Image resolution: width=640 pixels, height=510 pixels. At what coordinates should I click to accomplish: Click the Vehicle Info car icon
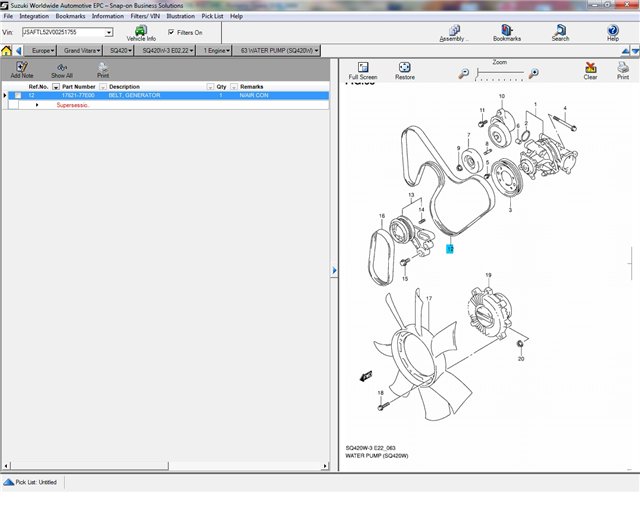(x=141, y=31)
